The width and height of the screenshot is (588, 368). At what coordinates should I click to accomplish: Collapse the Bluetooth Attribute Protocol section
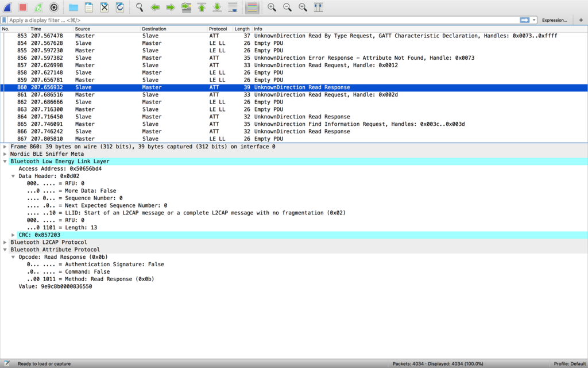[5, 250]
